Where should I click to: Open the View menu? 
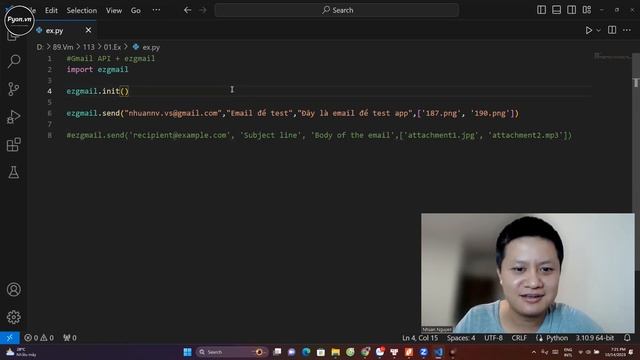[x=114, y=10]
